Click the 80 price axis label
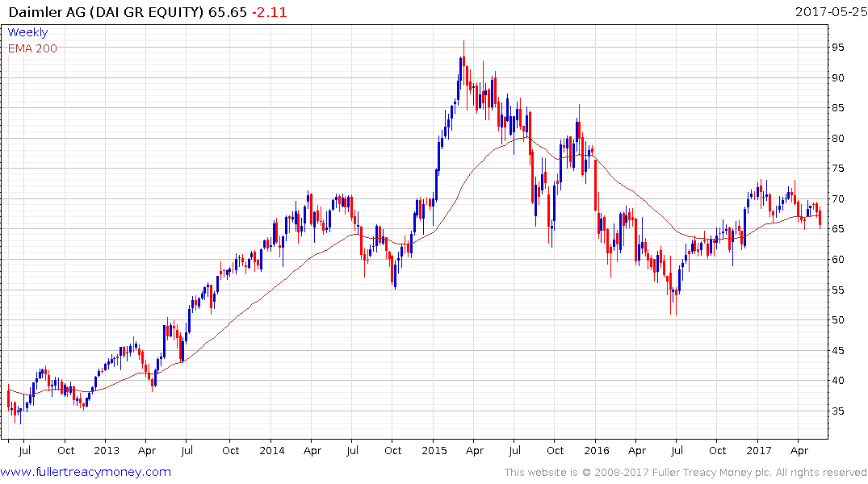868x484 pixels. (838, 138)
